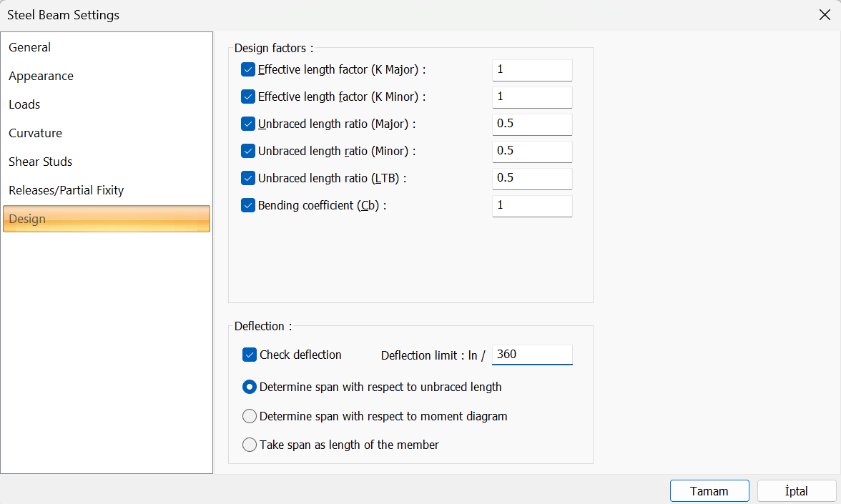Toggle Effective length factor K Minor checkbox
The image size is (841, 504).
(248, 97)
